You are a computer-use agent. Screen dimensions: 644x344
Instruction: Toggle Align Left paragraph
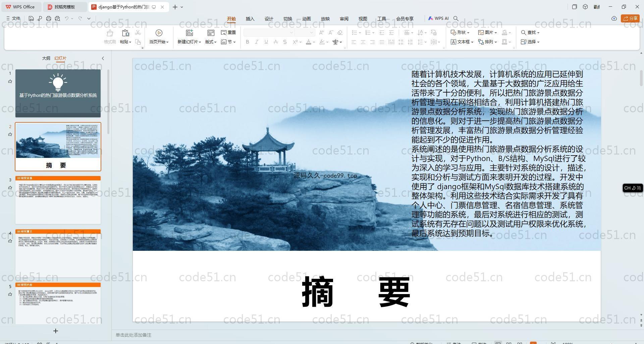(354, 42)
